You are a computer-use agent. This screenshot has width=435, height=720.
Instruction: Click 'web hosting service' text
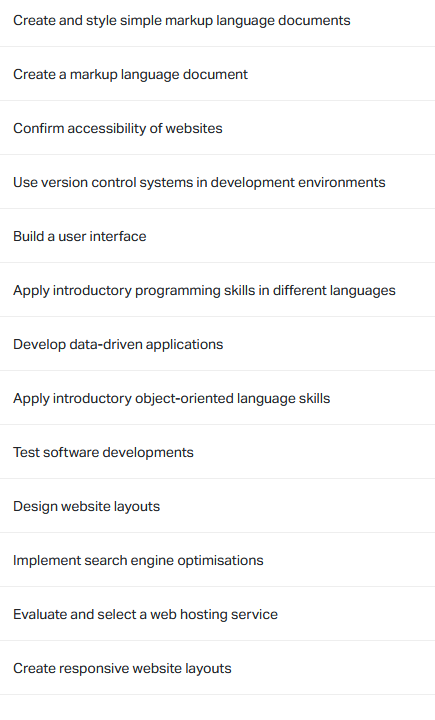(214, 614)
